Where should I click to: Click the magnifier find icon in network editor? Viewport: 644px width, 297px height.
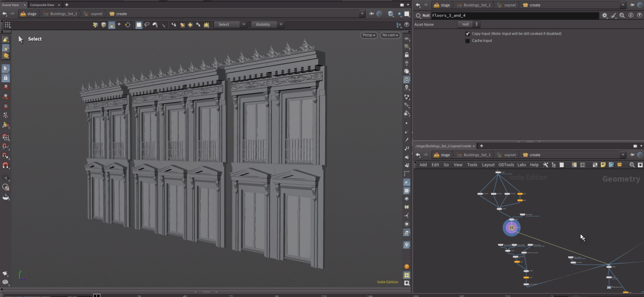tap(632, 165)
